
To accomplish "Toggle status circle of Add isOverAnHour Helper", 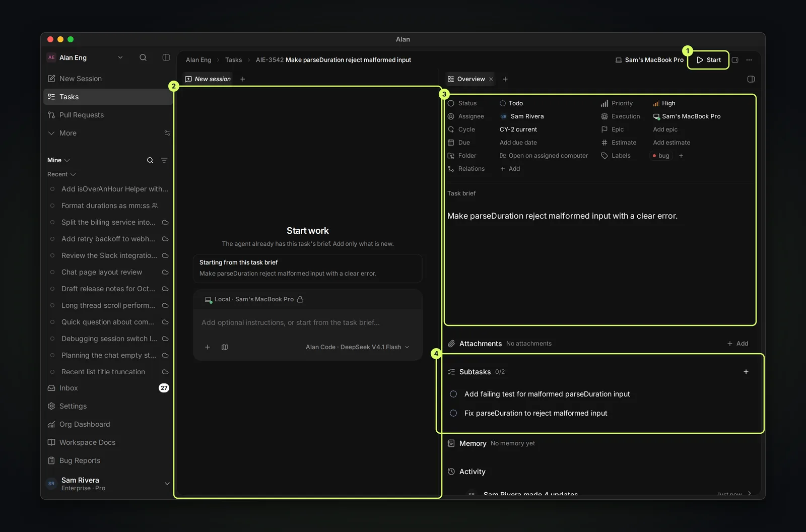I will coord(52,189).
